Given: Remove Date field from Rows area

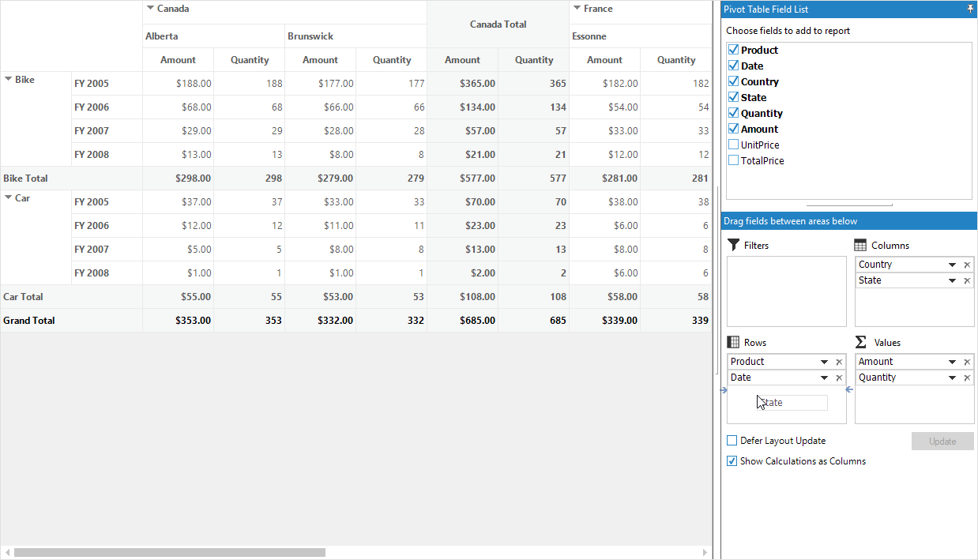Looking at the screenshot, I should click(839, 378).
